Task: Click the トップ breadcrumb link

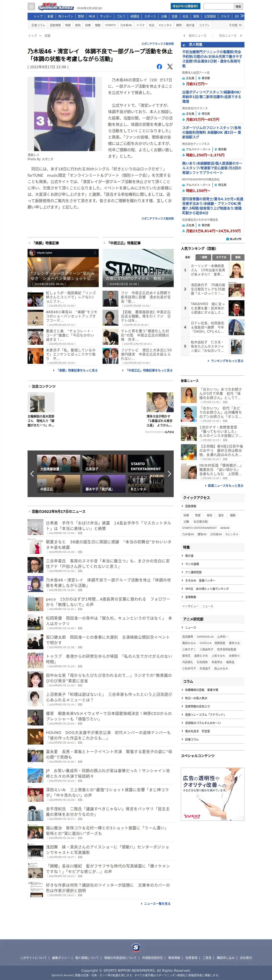Action: [32, 36]
